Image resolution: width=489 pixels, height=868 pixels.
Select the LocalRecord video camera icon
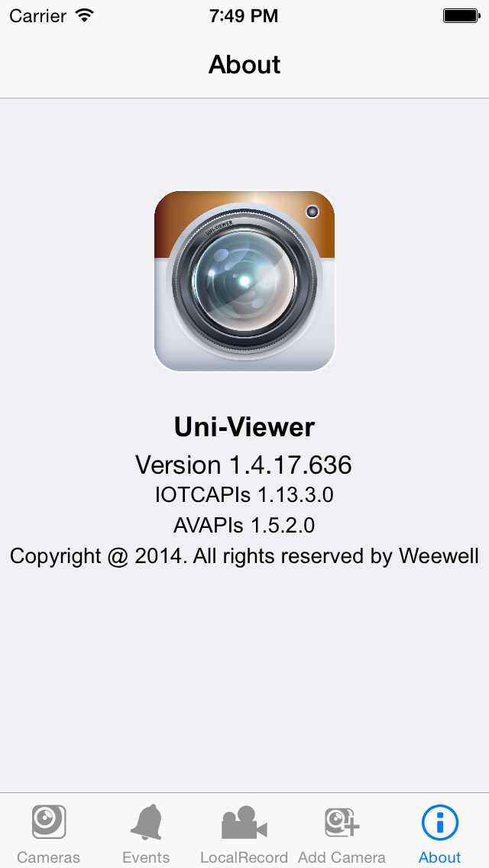click(244, 823)
